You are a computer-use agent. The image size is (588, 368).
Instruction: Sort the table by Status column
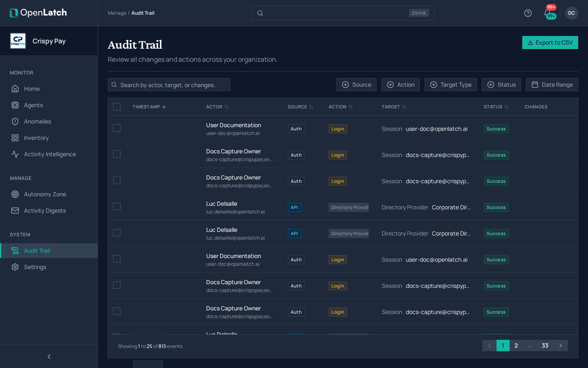pyautogui.click(x=496, y=107)
